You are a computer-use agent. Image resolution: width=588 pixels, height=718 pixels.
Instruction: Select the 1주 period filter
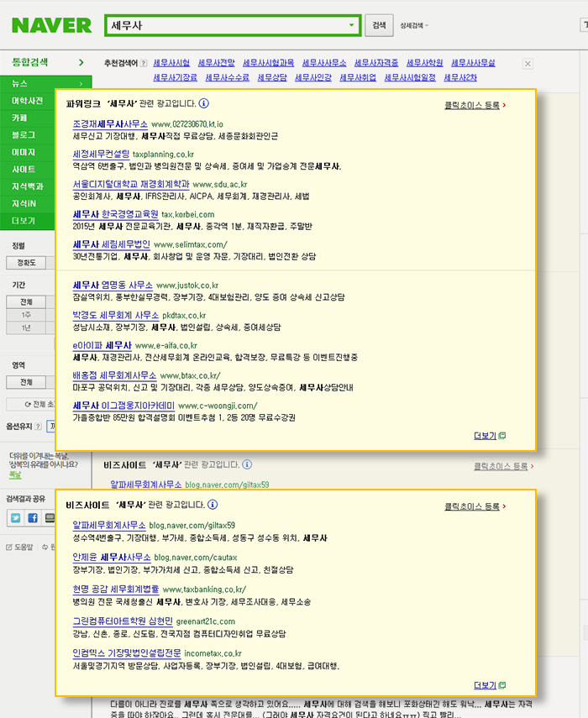(x=26, y=315)
